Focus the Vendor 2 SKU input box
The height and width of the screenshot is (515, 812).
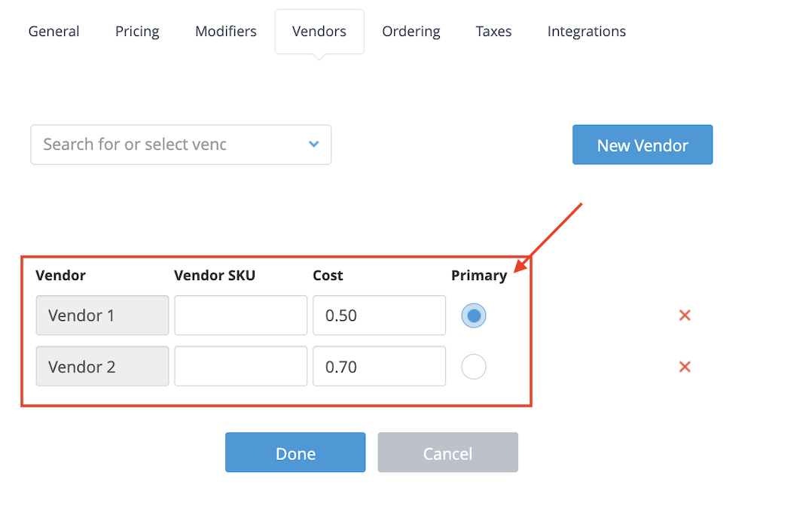tap(241, 367)
